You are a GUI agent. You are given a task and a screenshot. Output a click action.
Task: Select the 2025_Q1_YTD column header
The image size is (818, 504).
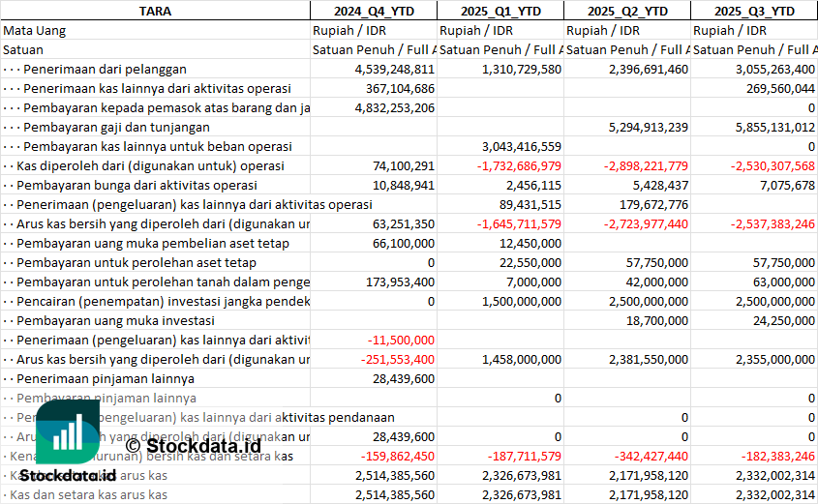(500, 11)
